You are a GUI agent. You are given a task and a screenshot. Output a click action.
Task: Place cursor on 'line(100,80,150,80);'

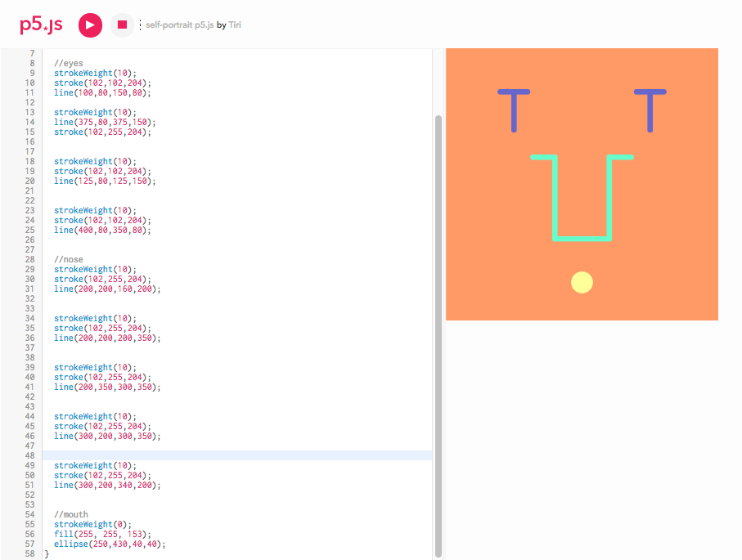[103, 92]
